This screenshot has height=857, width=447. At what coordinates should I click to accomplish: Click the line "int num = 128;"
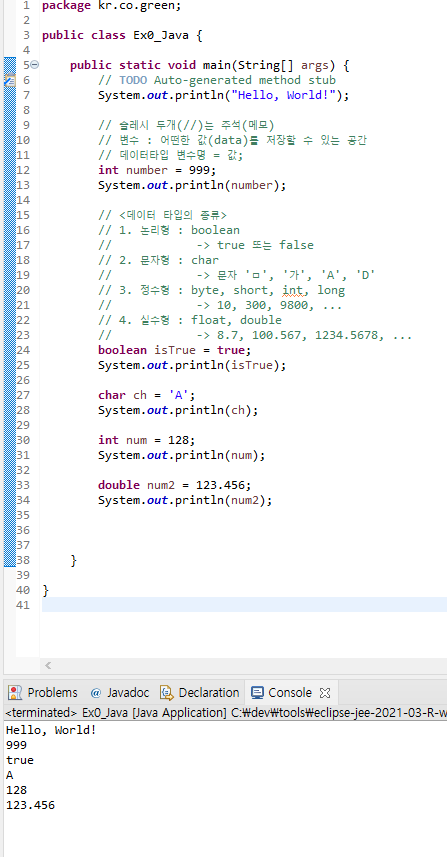146,439
